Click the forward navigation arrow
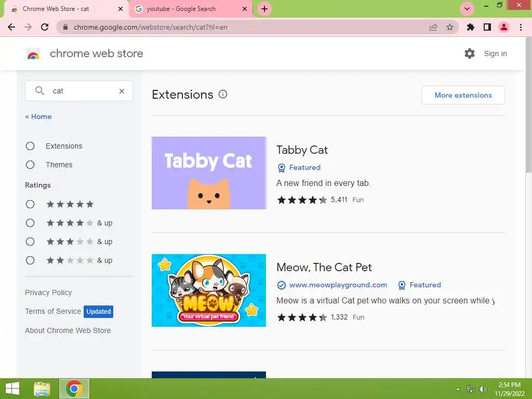Screen dimensions: 532x399 coord(28,27)
